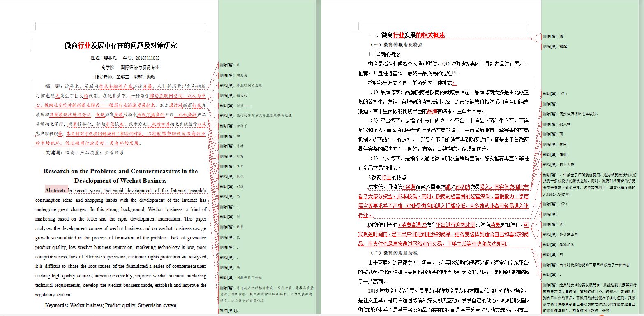Click the highlighted 'Abstract:' label

[x=55, y=191]
